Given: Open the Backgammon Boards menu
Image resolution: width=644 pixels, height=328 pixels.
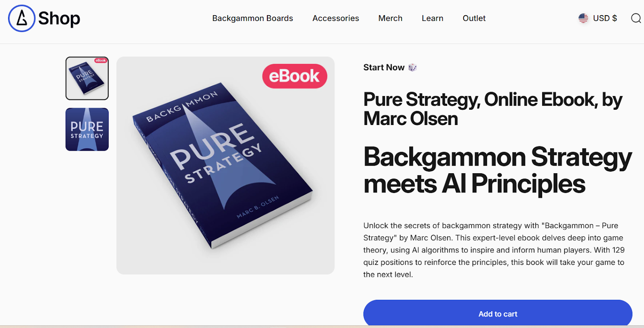Looking at the screenshot, I should [x=253, y=18].
